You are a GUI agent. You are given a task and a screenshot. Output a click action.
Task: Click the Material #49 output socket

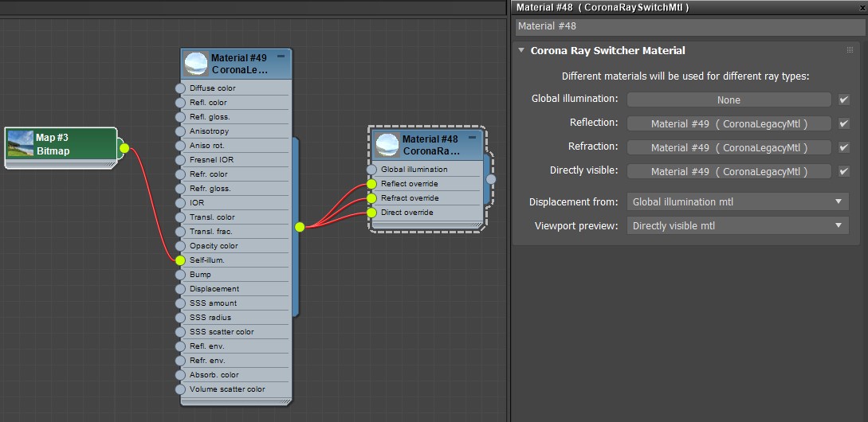pos(300,227)
